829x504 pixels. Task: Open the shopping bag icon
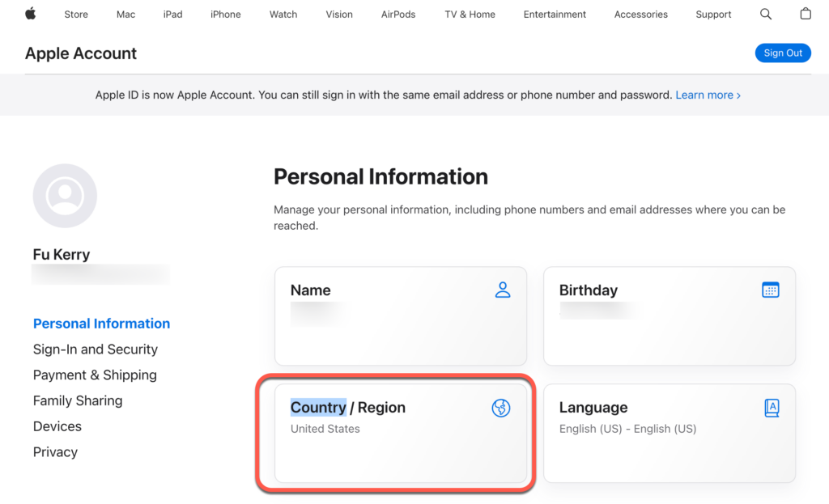(805, 14)
